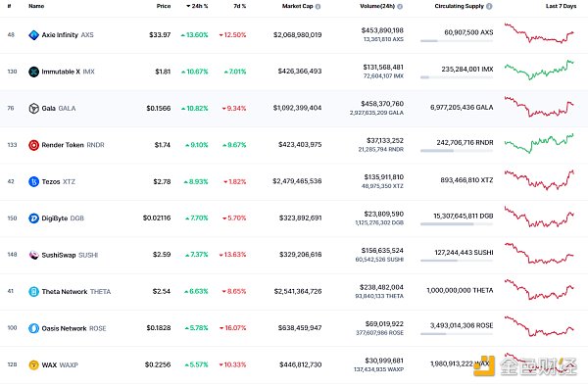
Task: Open Immutable X seven-day chart thumbnail
Action: (539, 71)
